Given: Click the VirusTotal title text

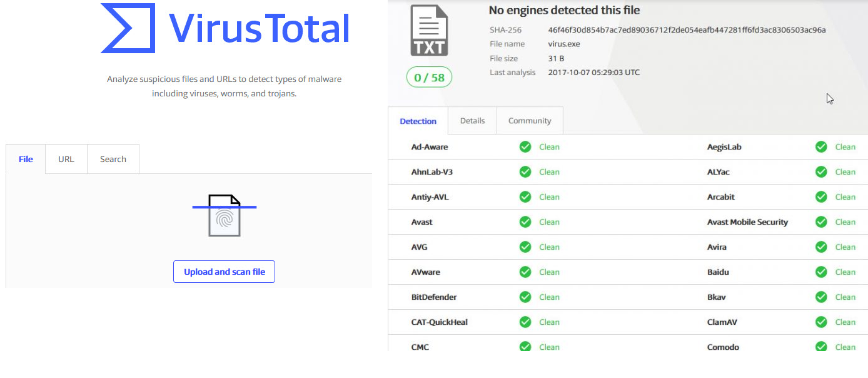Looking at the screenshot, I should [259, 28].
